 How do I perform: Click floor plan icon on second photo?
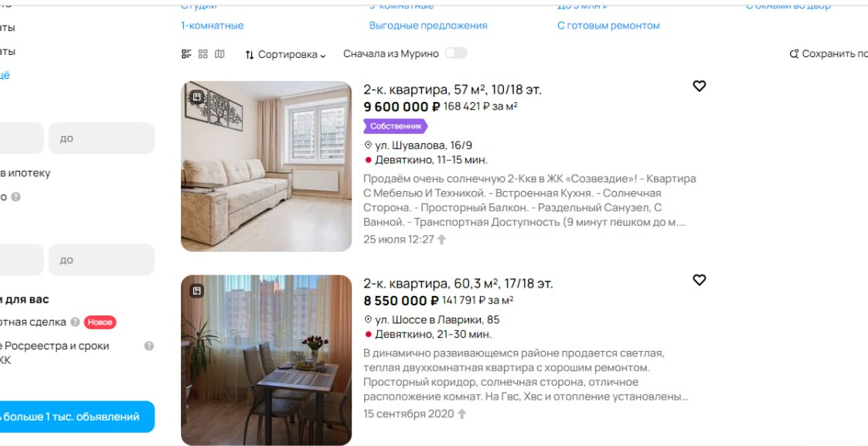[x=196, y=291]
